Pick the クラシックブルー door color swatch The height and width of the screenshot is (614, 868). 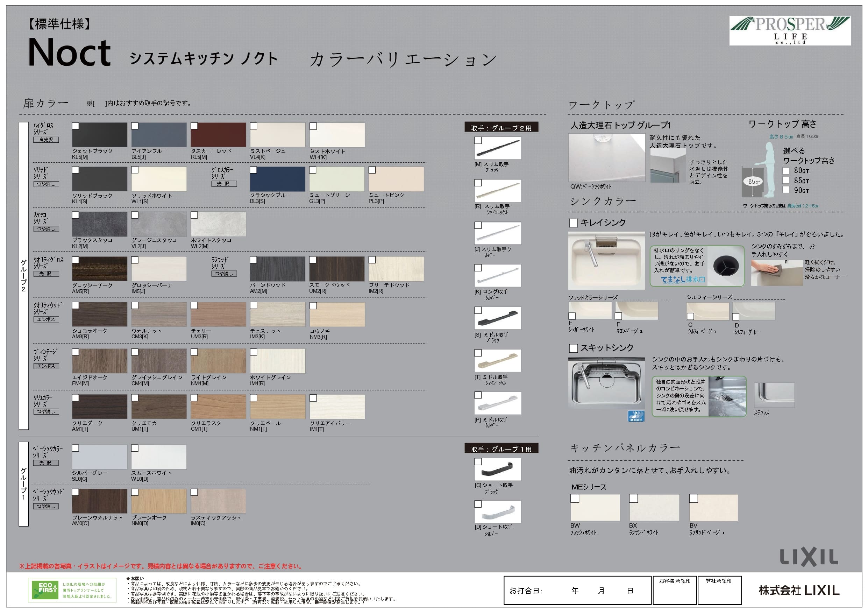pos(277,179)
